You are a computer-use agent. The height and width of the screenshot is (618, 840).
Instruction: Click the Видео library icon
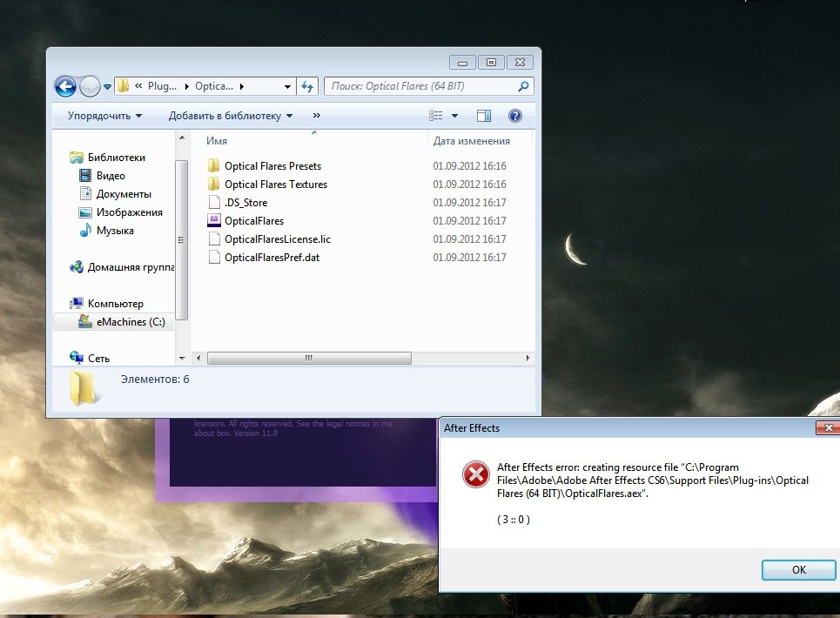tap(85, 175)
